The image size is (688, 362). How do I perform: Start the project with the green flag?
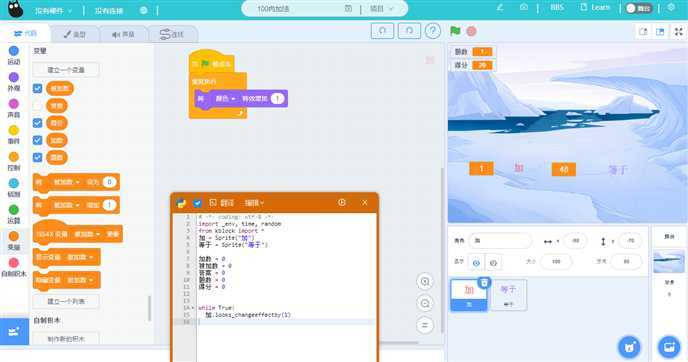click(455, 31)
